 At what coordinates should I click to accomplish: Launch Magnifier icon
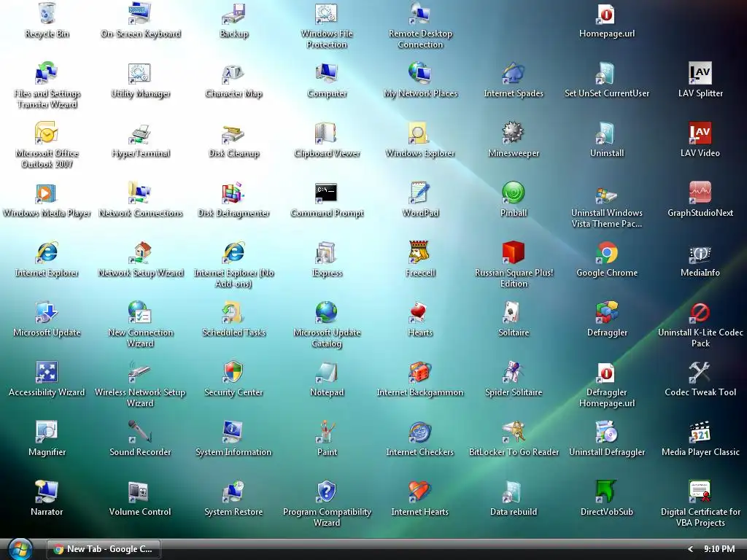click(47, 432)
